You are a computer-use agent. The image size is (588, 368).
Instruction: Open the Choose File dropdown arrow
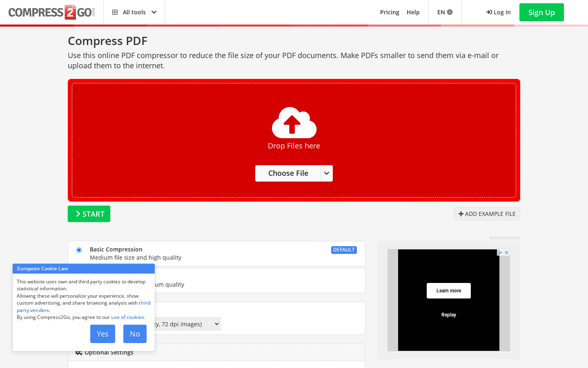click(326, 173)
